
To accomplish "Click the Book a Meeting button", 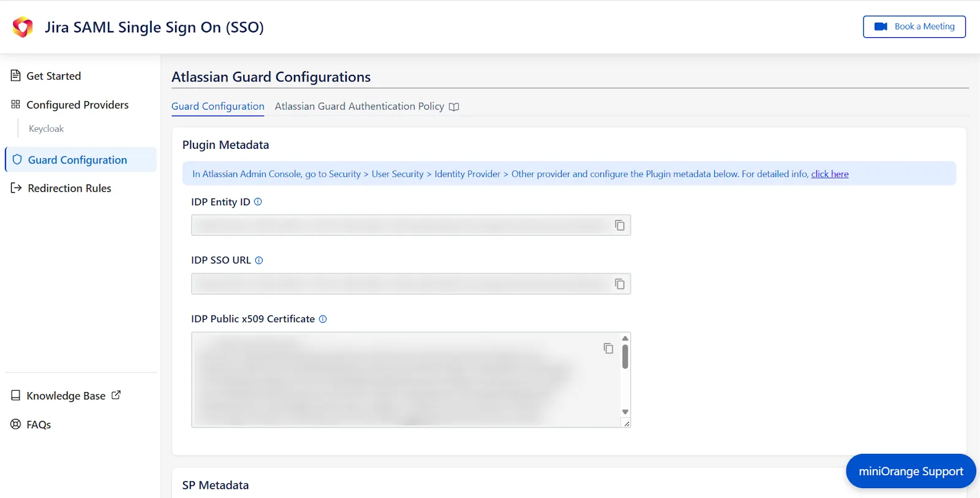I will point(914,26).
